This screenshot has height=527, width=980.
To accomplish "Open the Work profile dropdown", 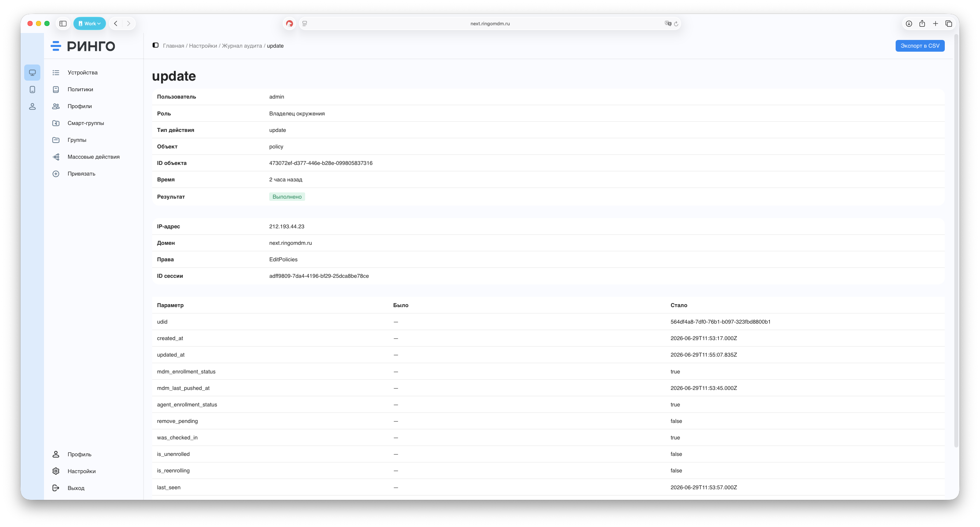I will pyautogui.click(x=89, y=23).
